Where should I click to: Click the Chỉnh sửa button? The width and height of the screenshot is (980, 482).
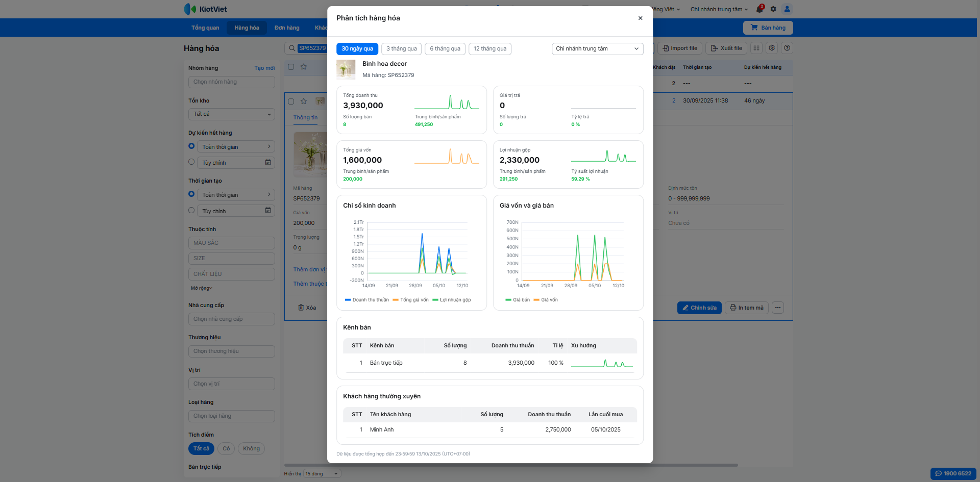[699, 308]
